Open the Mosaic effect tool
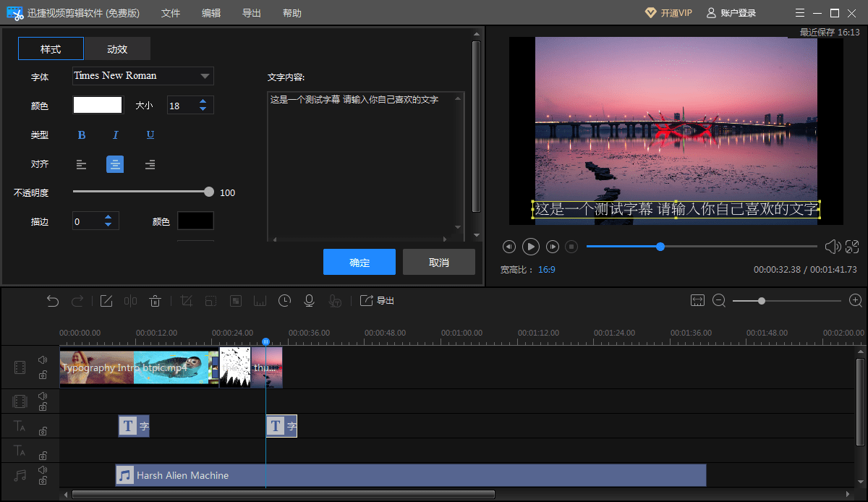 (x=235, y=300)
